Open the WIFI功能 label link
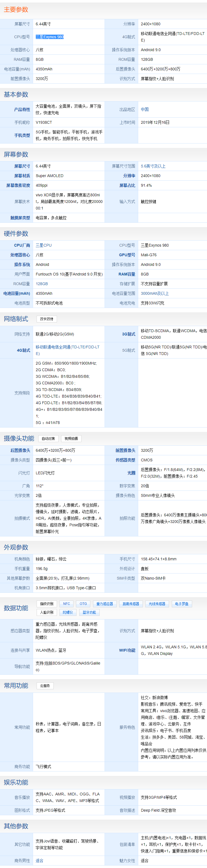 (127, 650)
